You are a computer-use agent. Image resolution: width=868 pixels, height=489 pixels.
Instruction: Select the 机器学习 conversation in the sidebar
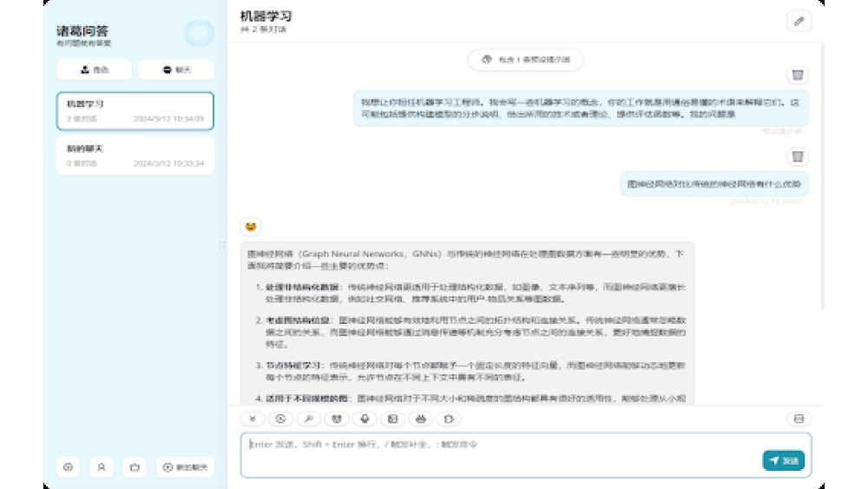[x=135, y=111]
